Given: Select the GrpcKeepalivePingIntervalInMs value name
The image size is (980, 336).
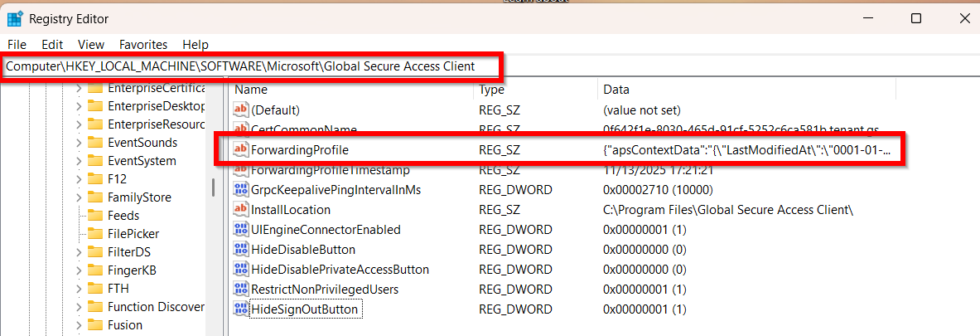Looking at the screenshot, I should coord(336,190).
